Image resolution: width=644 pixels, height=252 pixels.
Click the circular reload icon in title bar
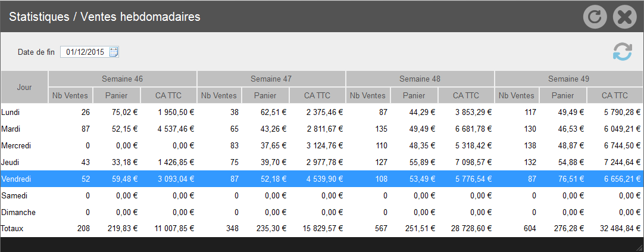coord(595,17)
